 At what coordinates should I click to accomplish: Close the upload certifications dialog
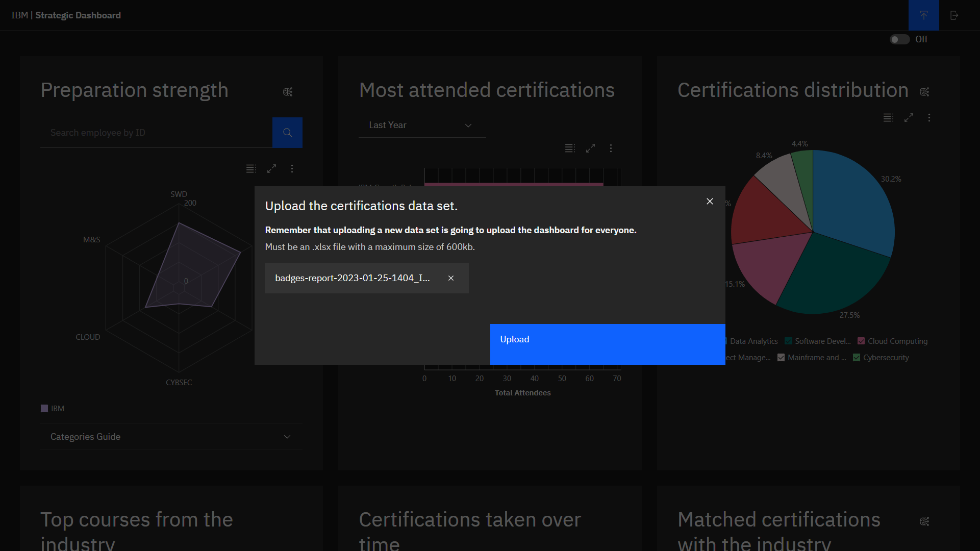tap(710, 202)
